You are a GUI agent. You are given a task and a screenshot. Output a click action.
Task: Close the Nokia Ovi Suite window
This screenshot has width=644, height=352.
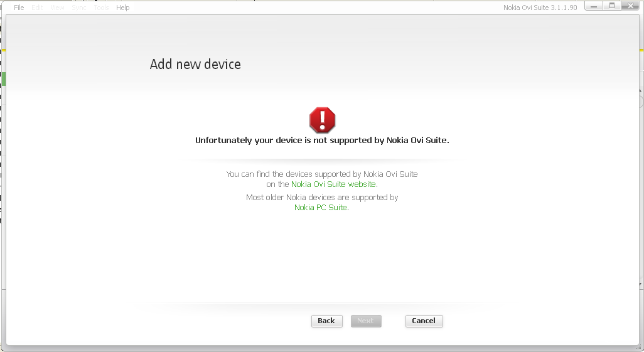(x=630, y=6)
